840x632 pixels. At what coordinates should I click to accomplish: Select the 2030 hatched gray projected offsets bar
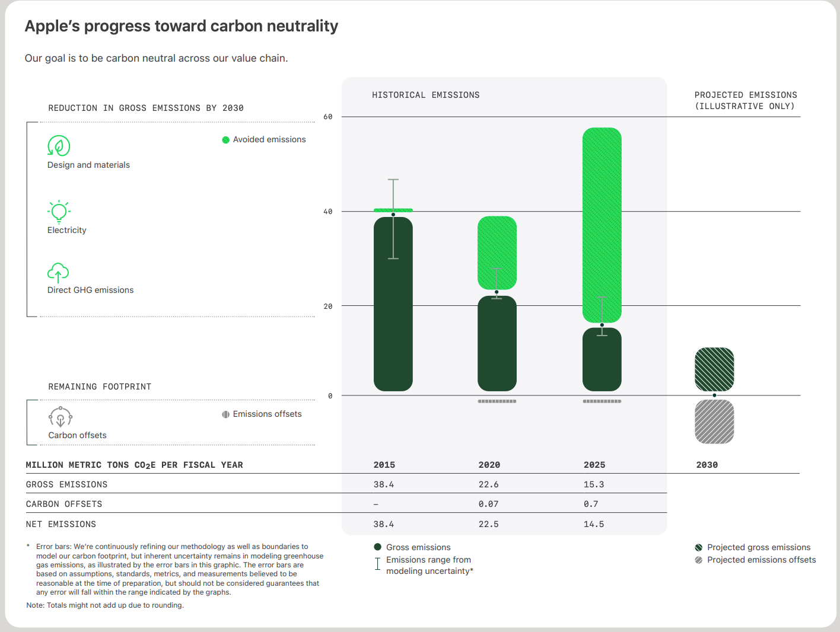714,422
